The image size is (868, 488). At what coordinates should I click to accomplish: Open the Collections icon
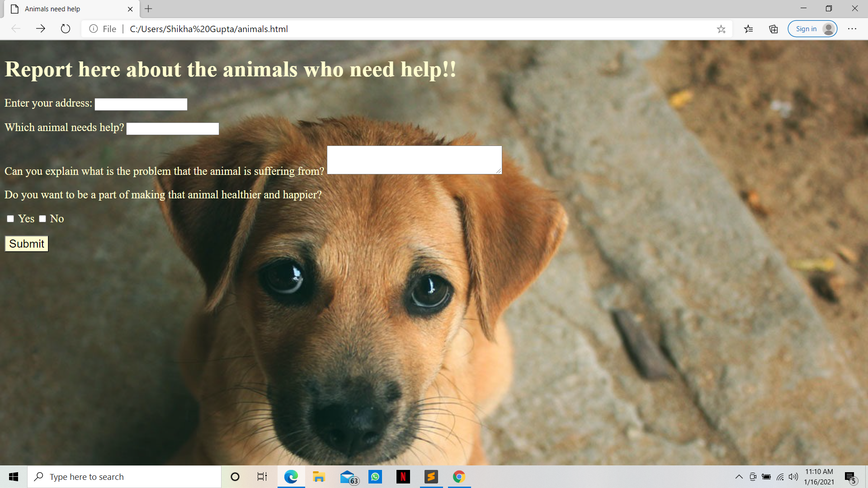coord(774,29)
